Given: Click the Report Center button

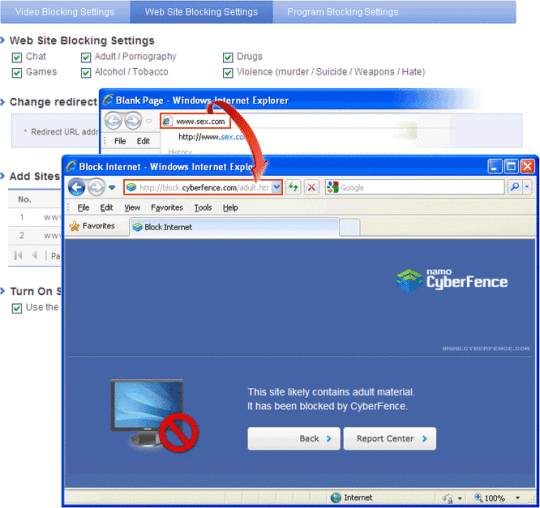Looking at the screenshot, I should (390, 439).
